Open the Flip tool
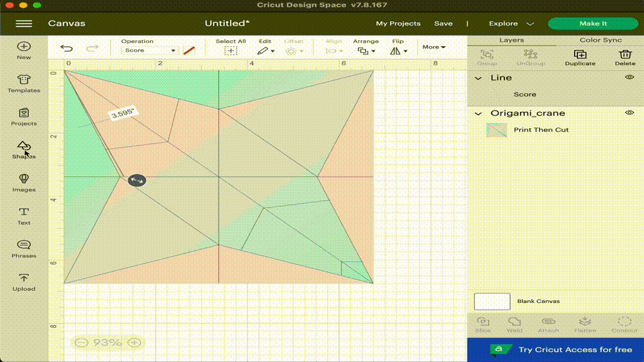Image resolution: width=644 pixels, height=362 pixels. [395, 51]
